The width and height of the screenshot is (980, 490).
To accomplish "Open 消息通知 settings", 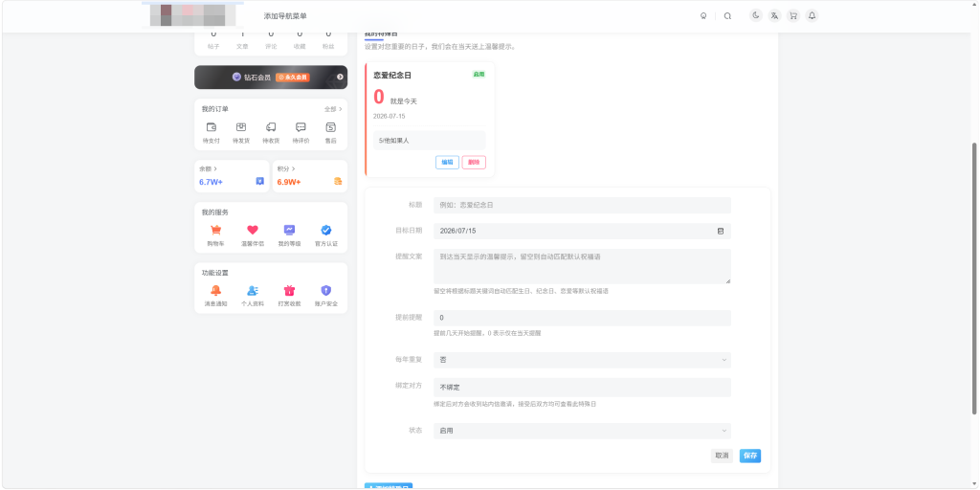I will (x=215, y=296).
